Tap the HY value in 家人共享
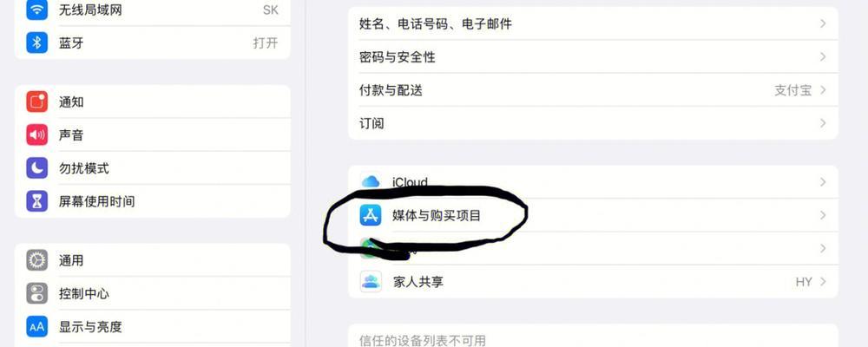868x347 pixels. coord(804,282)
